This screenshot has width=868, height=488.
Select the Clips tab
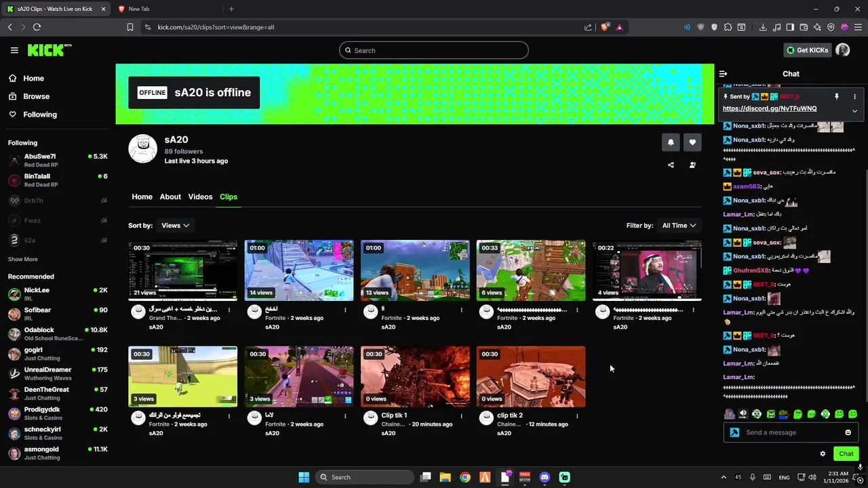pyautogui.click(x=229, y=197)
